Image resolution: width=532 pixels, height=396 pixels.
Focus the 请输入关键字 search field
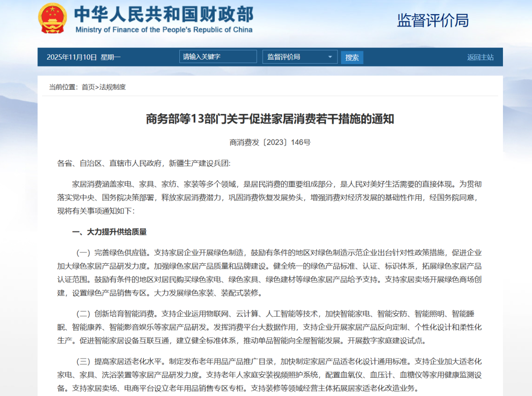[x=218, y=57]
